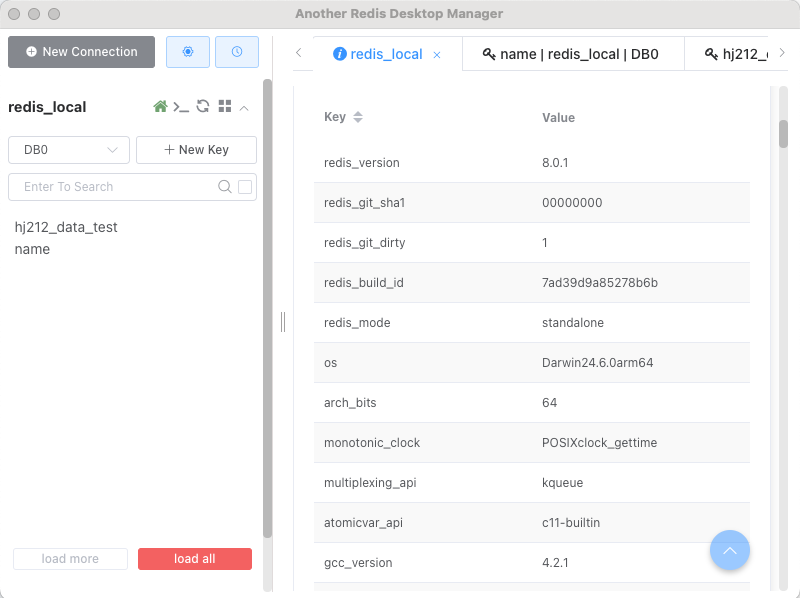This screenshot has width=800, height=598.
Task: Close the redis_local tab
Action: click(x=437, y=55)
